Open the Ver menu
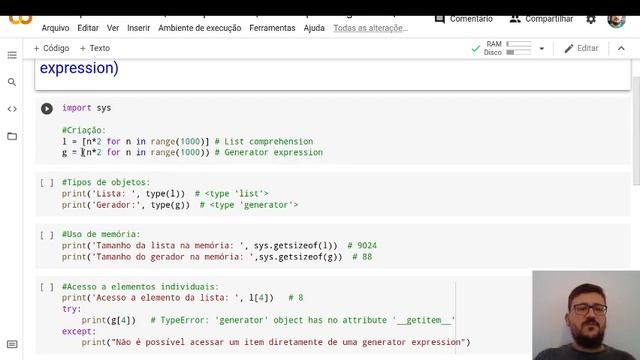The image size is (640, 360). 113,28
